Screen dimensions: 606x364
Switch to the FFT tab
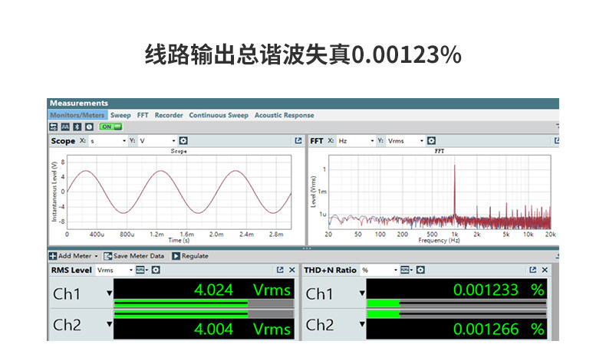point(143,115)
